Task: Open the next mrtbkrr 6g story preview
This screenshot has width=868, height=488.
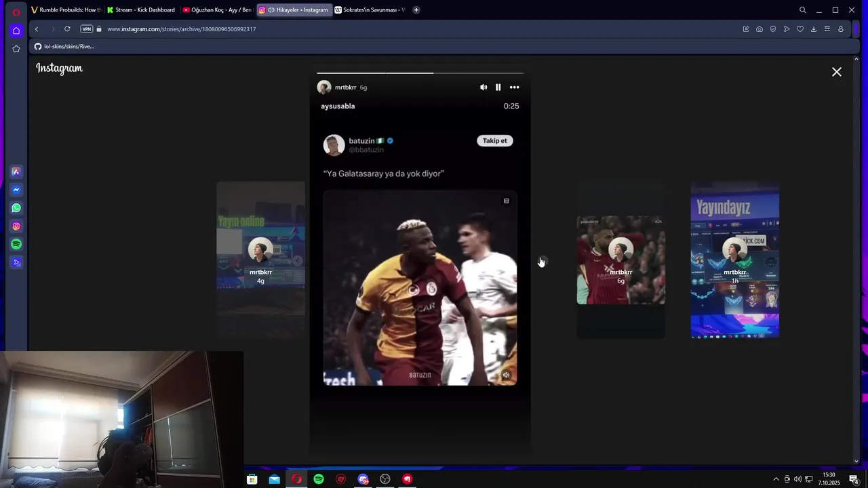Action: pyautogui.click(x=621, y=260)
